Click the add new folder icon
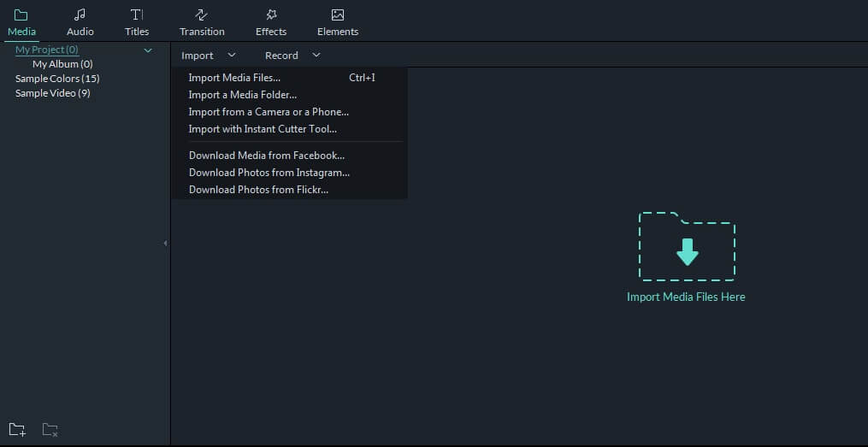The width and height of the screenshot is (868, 447). [x=17, y=429]
